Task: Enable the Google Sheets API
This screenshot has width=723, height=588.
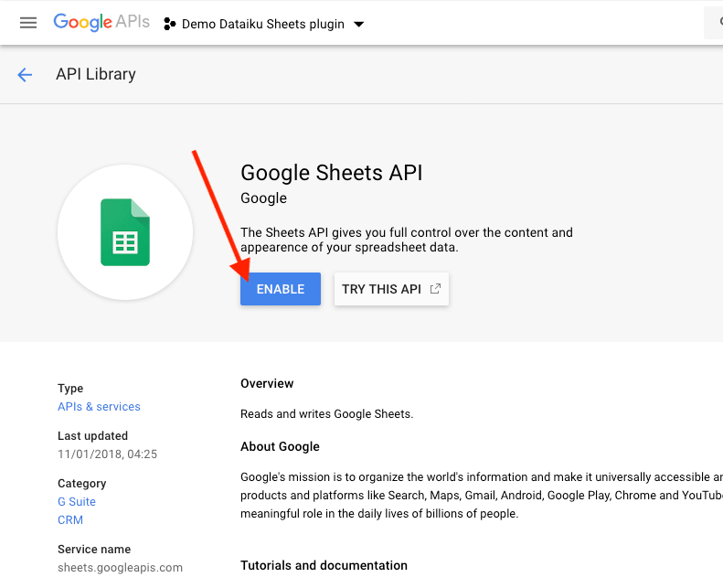Action: tap(281, 289)
